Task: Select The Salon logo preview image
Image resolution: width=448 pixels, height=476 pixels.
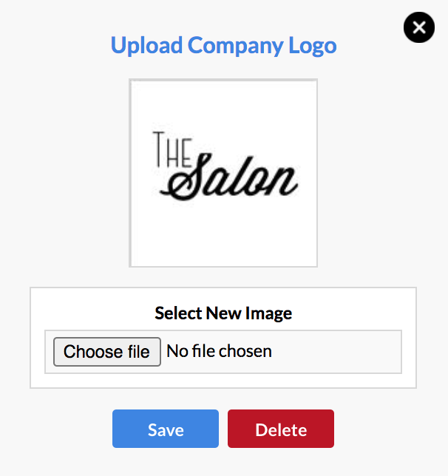Action: coord(223,173)
